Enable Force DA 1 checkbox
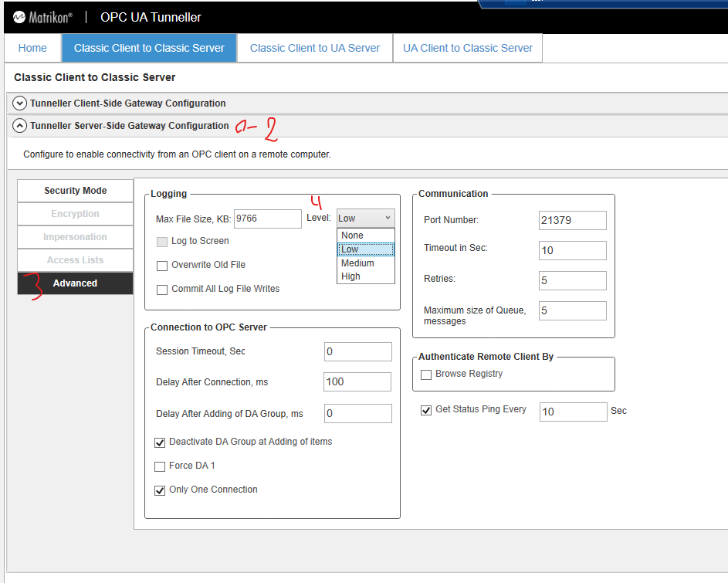The image size is (728, 583). [160, 466]
